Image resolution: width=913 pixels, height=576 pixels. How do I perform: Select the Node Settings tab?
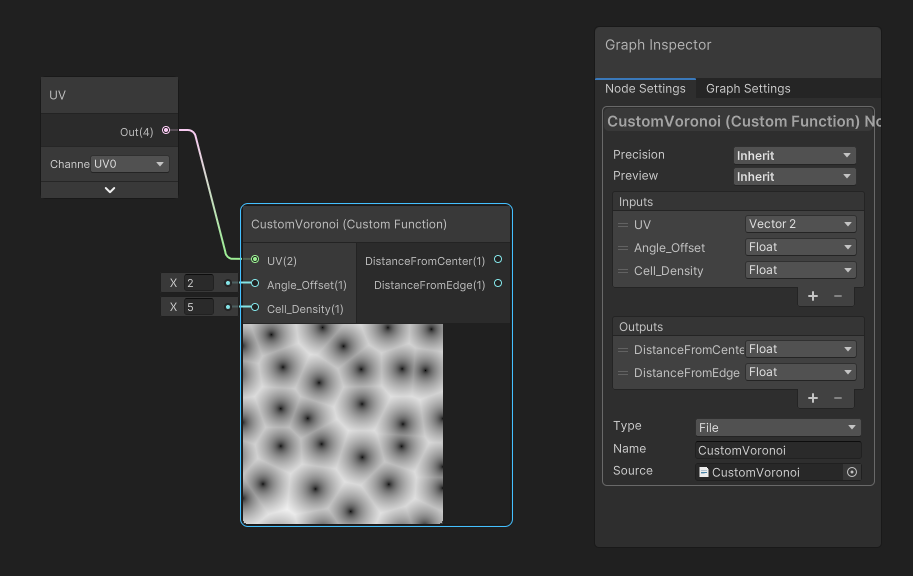(644, 88)
